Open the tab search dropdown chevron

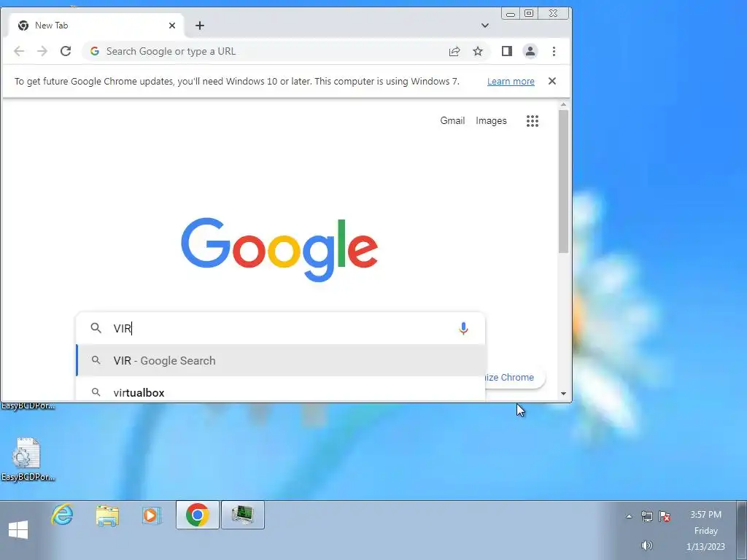click(484, 26)
